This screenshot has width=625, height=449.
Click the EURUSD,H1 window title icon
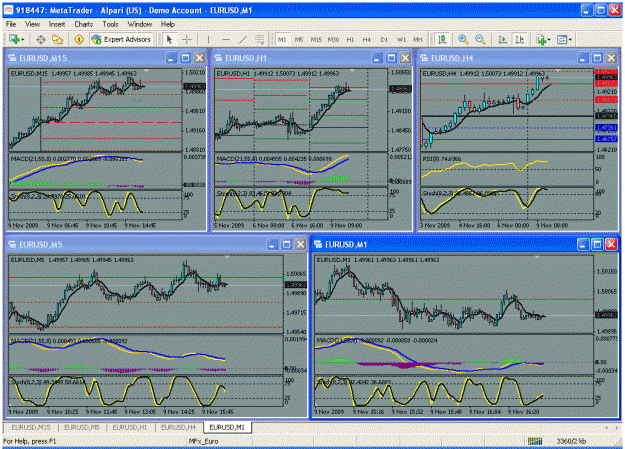coord(218,58)
